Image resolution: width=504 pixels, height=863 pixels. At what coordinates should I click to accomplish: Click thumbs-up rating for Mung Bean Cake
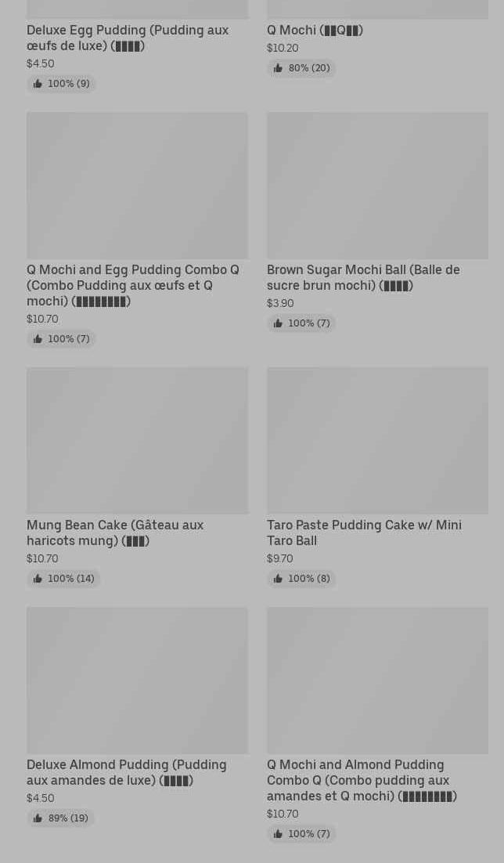coord(64,579)
